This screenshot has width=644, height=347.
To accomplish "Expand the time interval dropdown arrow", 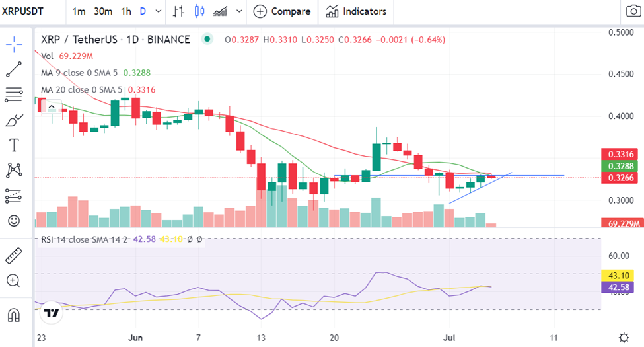I will point(158,11).
